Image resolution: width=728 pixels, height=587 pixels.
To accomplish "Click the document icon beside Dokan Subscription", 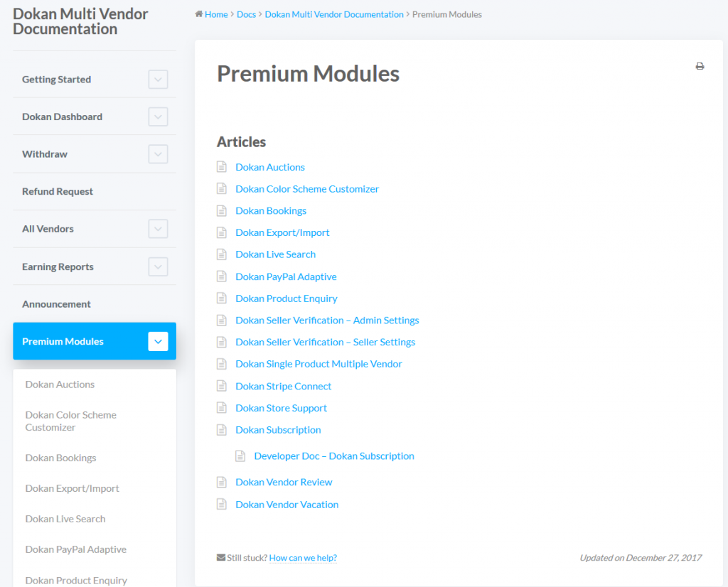I will click(221, 429).
